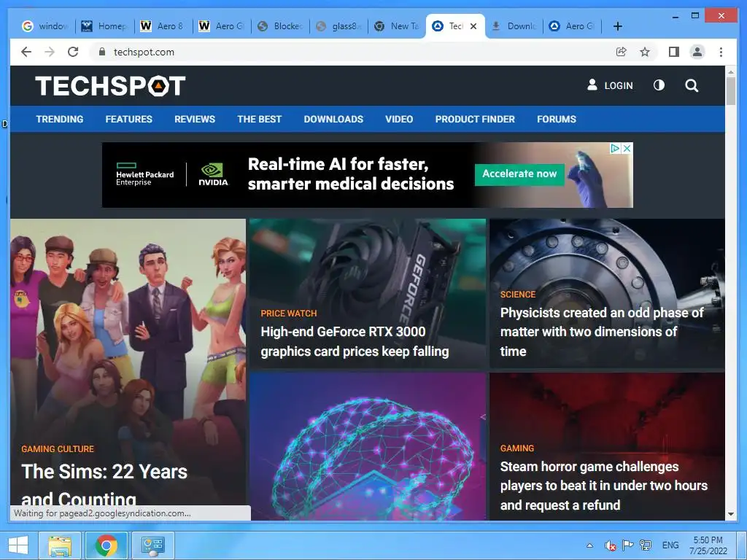Switch to the Homepage tab

pyautogui.click(x=105, y=26)
